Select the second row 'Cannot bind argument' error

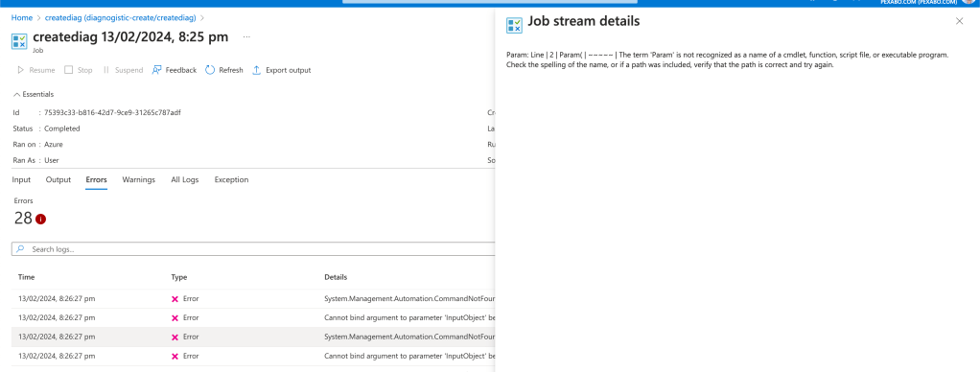(253, 317)
